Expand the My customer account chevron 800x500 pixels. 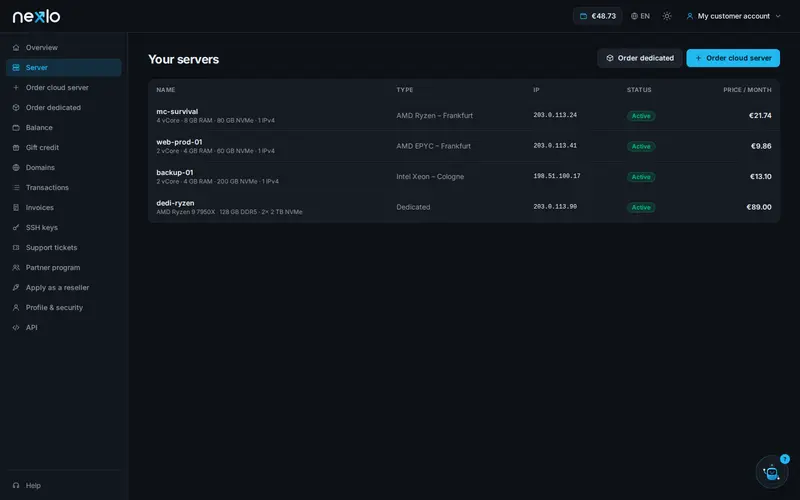pyautogui.click(x=778, y=16)
